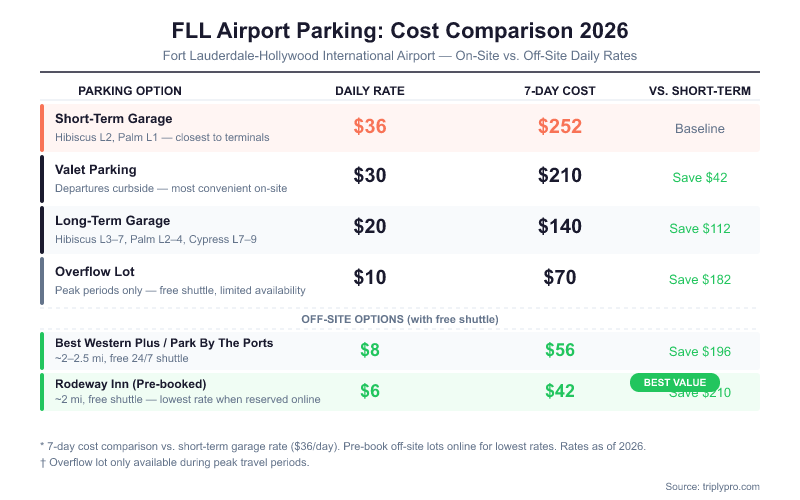Click the orange color bar beside Short-Term Garage
This screenshot has width=800, height=500.
[x=42, y=127]
